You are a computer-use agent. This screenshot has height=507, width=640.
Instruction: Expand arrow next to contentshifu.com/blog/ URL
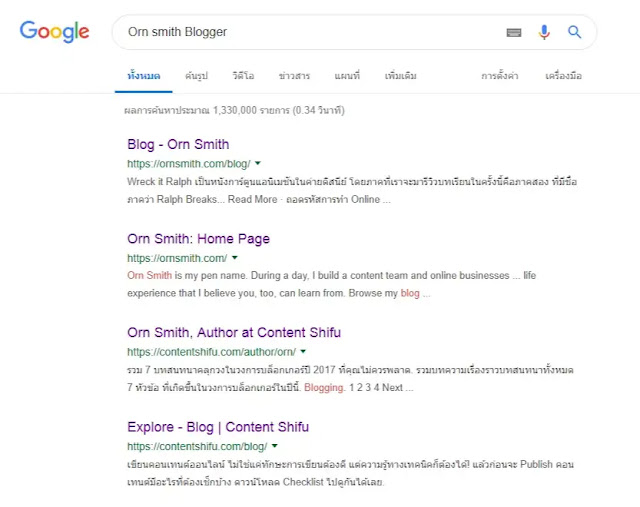point(275,446)
